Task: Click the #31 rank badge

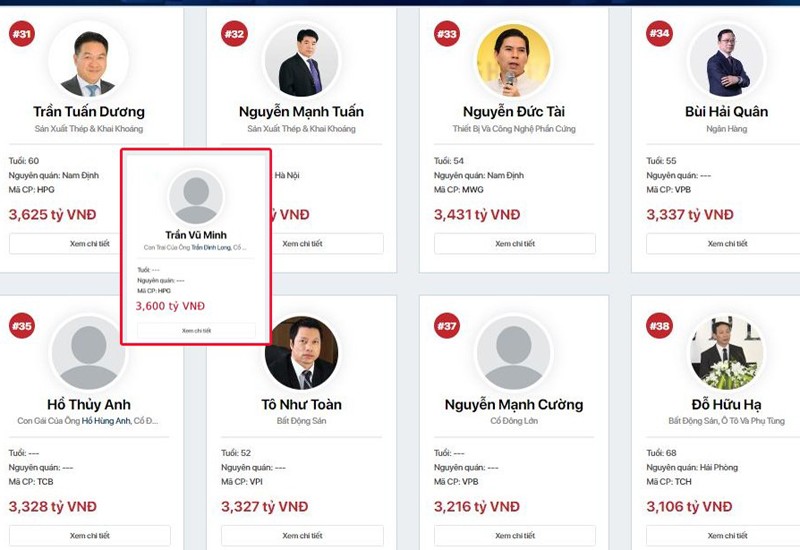Action: [x=21, y=34]
